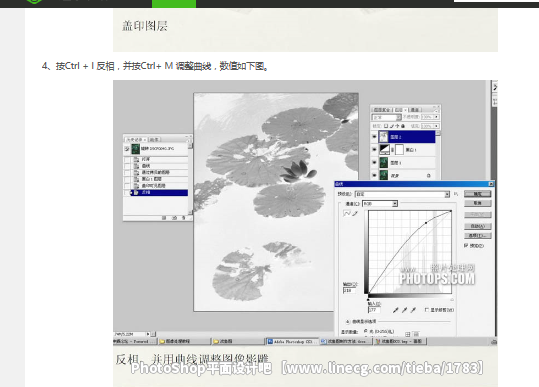
Task: Select the highlighted last history state
Action: [x=159, y=192]
